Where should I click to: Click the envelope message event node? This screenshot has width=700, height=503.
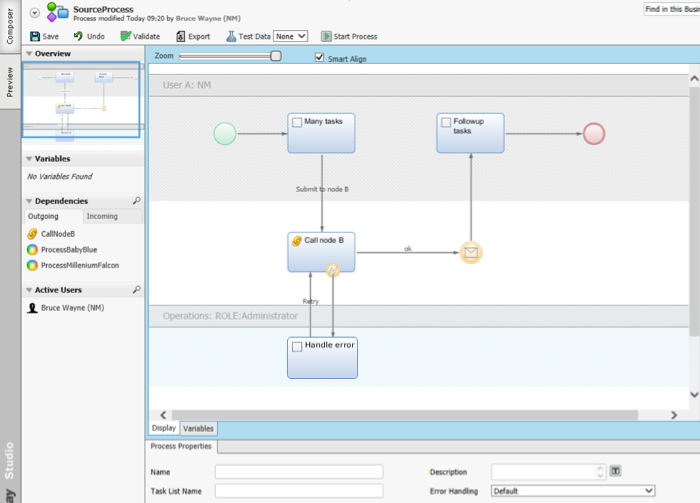pyautogui.click(x=471, y=253)
